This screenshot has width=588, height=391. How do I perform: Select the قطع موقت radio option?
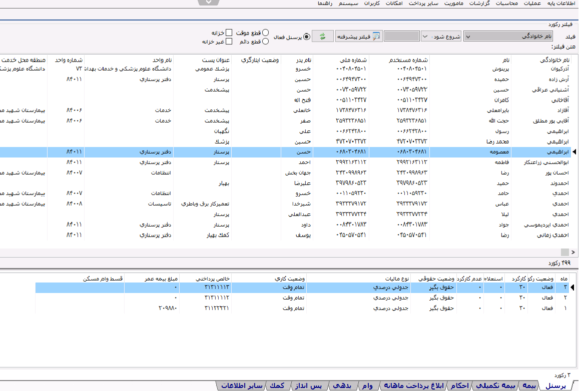click(x=266, y=32)
